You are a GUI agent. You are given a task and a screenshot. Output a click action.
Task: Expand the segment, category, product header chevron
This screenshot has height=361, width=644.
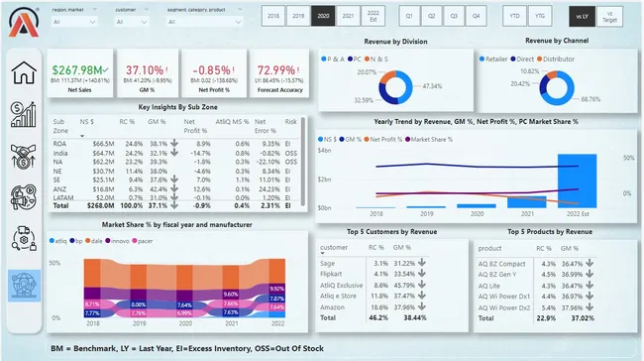point(240,9)
